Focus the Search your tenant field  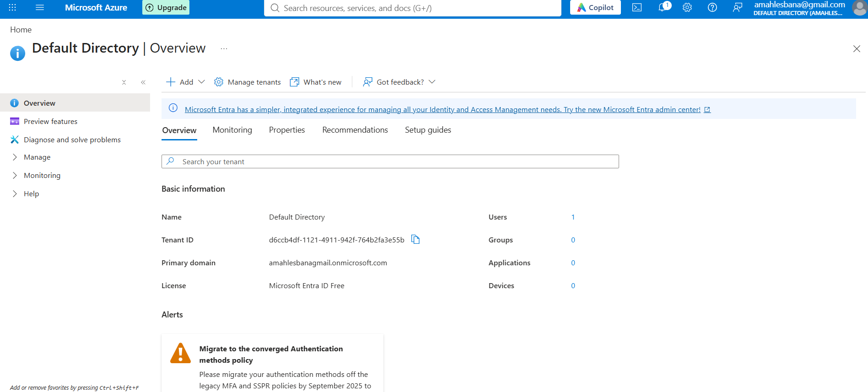click(390, 161)
